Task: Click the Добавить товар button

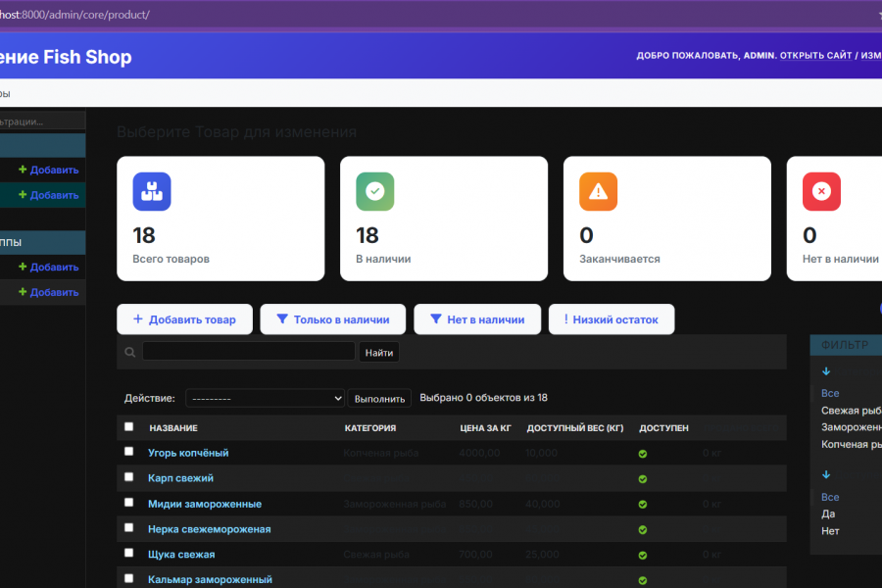Action: pyautogui.click(x=184, y=319)
